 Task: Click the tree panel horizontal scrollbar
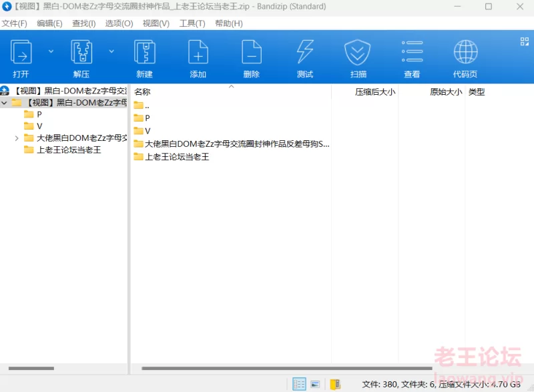(x=31, y=368)
